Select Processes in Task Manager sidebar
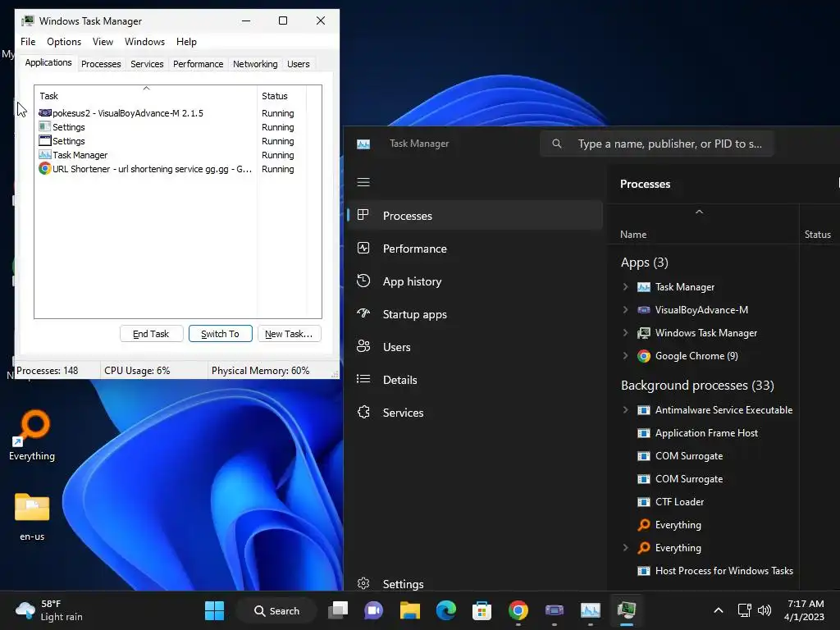Image resolution: width=840 pixels, height=630 pixels. 475,216
